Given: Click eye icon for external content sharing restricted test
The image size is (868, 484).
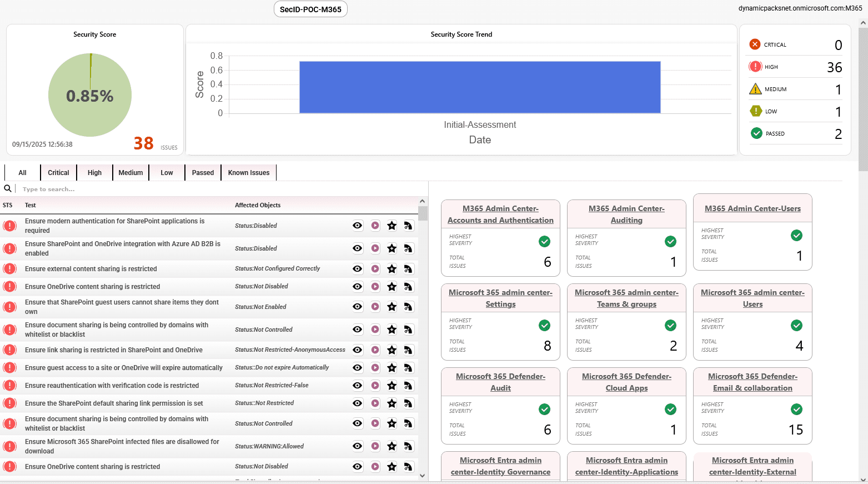Looking at the screenshot, I should (358, 269).
